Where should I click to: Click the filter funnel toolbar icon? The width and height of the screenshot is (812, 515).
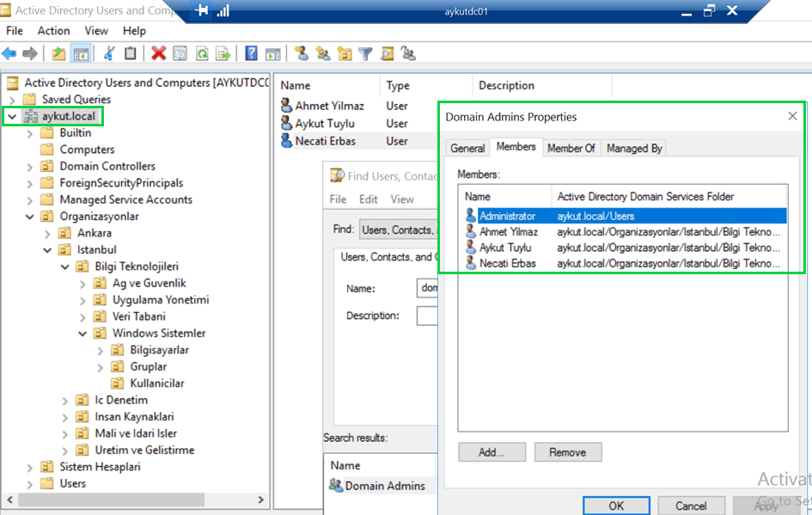tap(365, 54)
